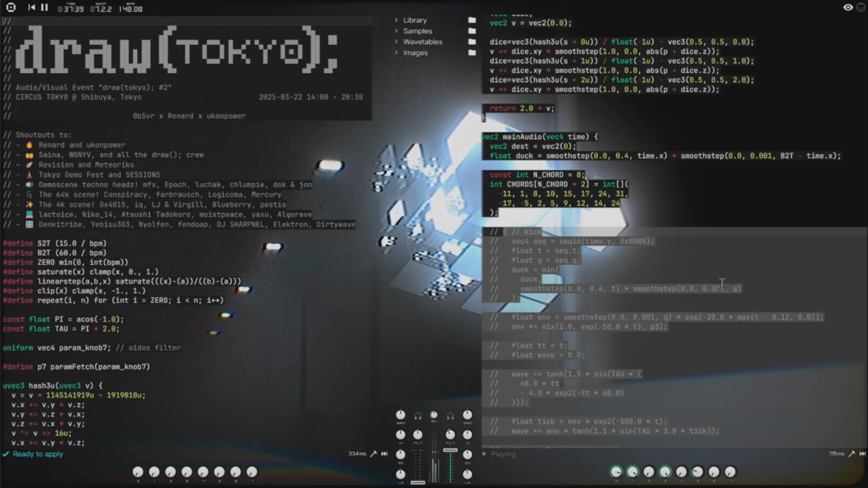Click knob 7 under the left editor
This screenshot has width=868, height=488.
coord(252,472)
